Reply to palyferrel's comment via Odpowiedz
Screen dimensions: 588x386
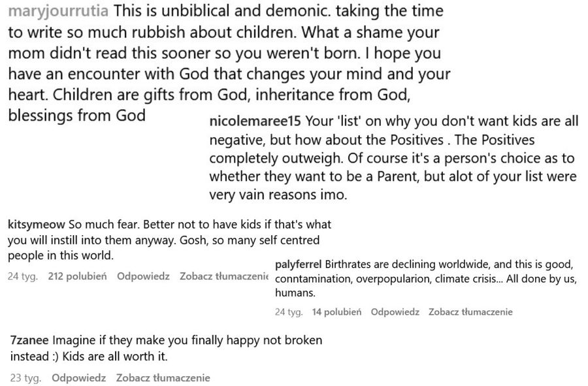pyautogui.click(x=395, y=312)
